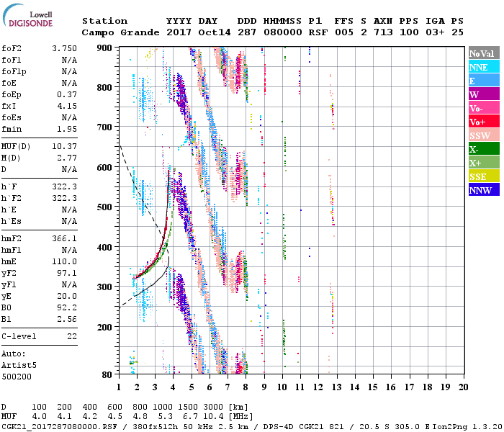The image size is (504, 432).
Task: Click the CGK21_2017287080000.RSF file name
Action: tap(60, 427)
